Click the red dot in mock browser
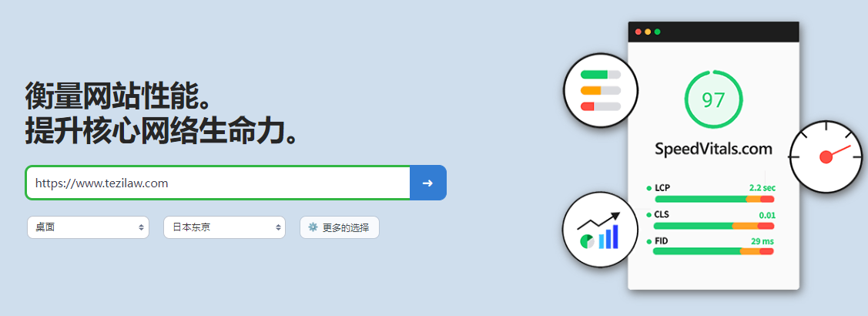The image size is (868, 316). (x=638, y=32)
